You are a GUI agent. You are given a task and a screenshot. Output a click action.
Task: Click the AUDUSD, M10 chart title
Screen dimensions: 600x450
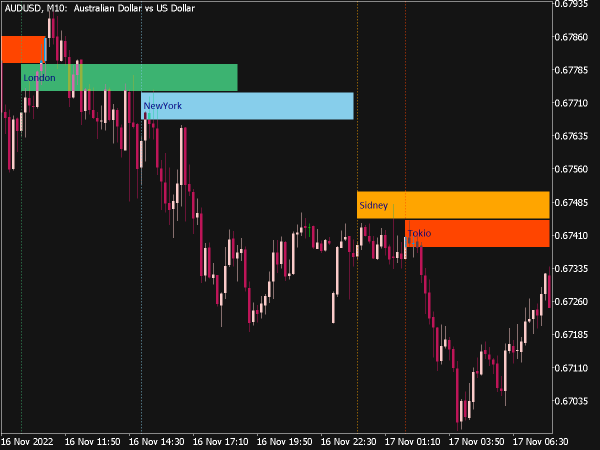point(100,8)
